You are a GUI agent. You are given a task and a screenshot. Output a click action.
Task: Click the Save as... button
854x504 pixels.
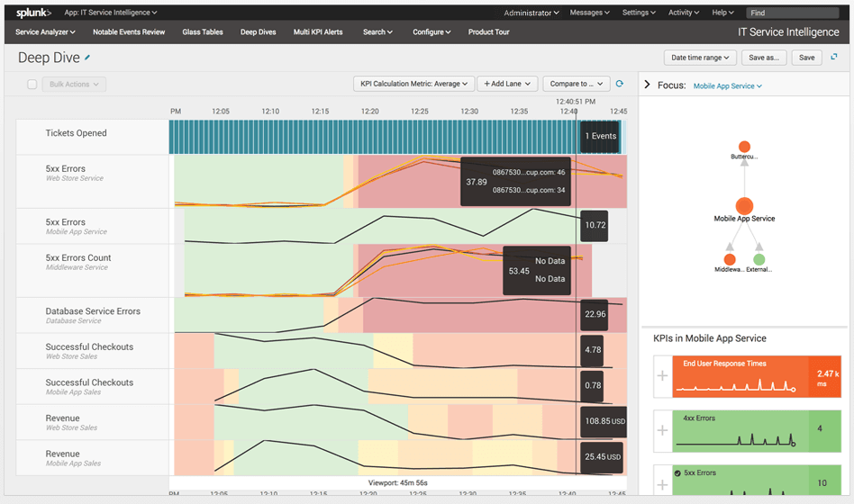click(764, 58)
